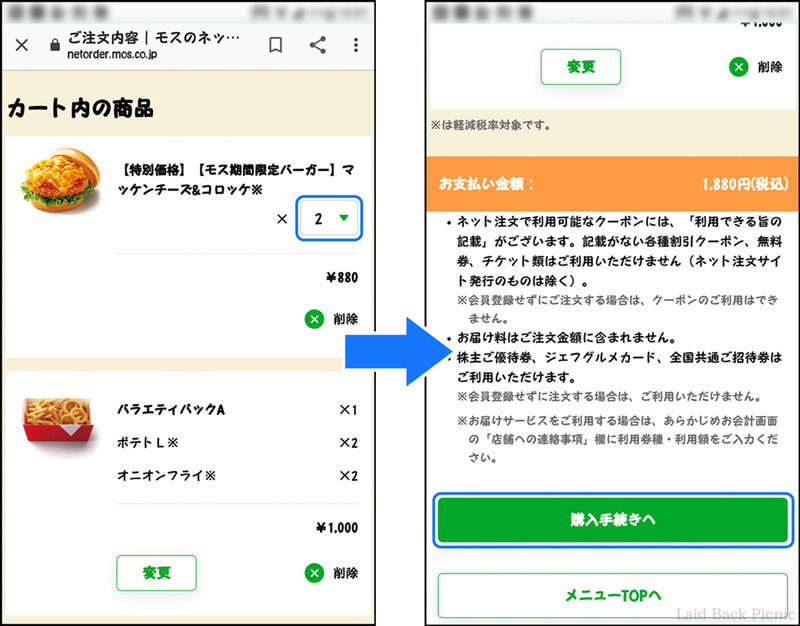Click the バラエティパックA item name
The height and width of the screenshot is (626, 800).
(171, 410)
